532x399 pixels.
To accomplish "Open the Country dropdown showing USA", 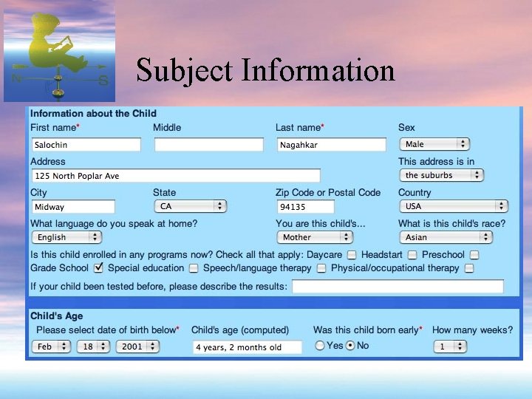I will (x=454, y=206).
